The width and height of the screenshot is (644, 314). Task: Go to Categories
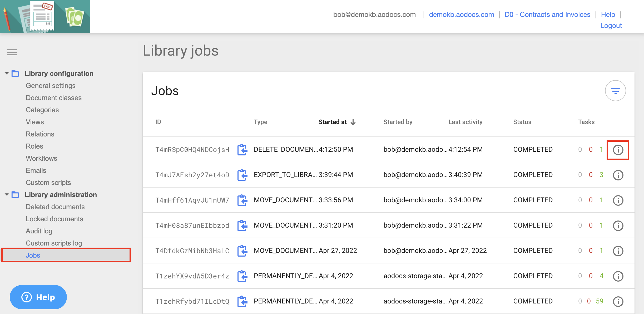point(42,110)
